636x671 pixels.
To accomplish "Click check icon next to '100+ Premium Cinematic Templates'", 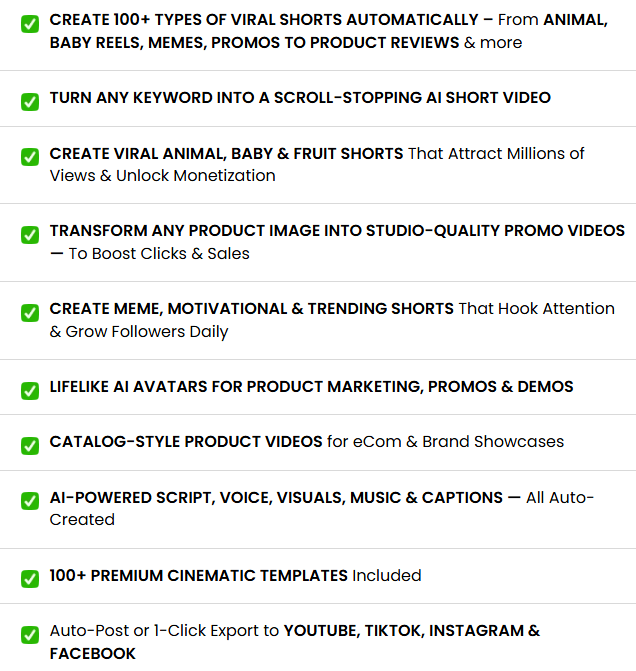I will click(x=30, y=579).
